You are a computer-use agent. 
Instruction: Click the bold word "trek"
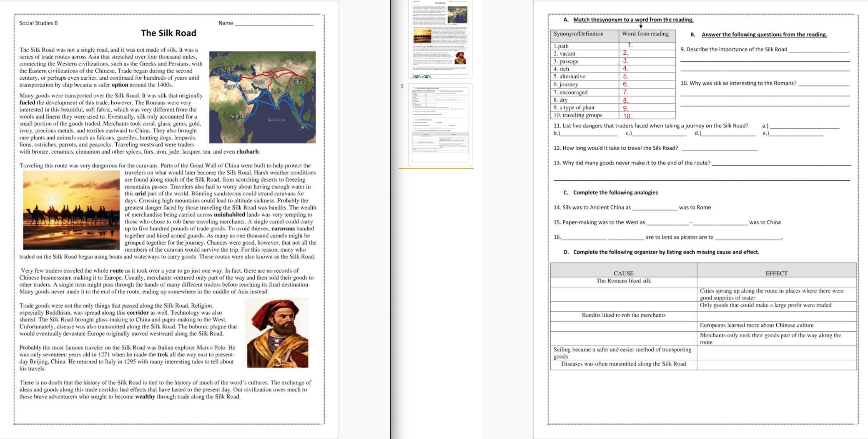pyautogui.click(x=163, y=355)
